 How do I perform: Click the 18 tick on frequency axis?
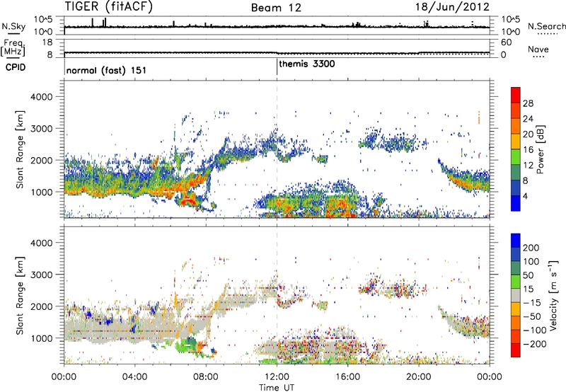coord(47,42)
